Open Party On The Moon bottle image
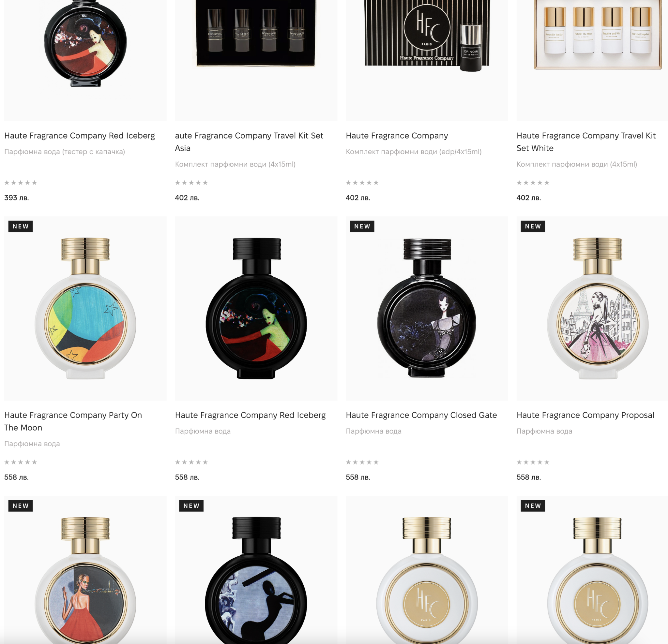The width and height of the screenshot is (668, 644). [85, 308]
